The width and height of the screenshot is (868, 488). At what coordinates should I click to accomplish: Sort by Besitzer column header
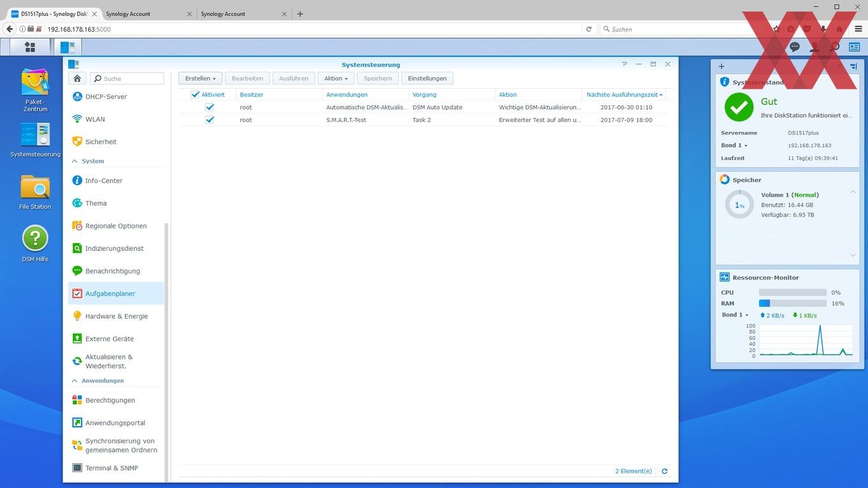coord(278,94)
